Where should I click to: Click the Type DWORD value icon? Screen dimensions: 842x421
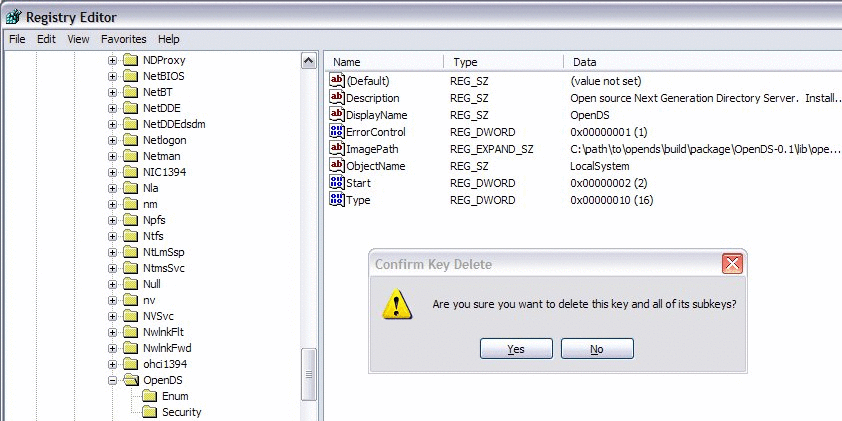coord(337,200)
